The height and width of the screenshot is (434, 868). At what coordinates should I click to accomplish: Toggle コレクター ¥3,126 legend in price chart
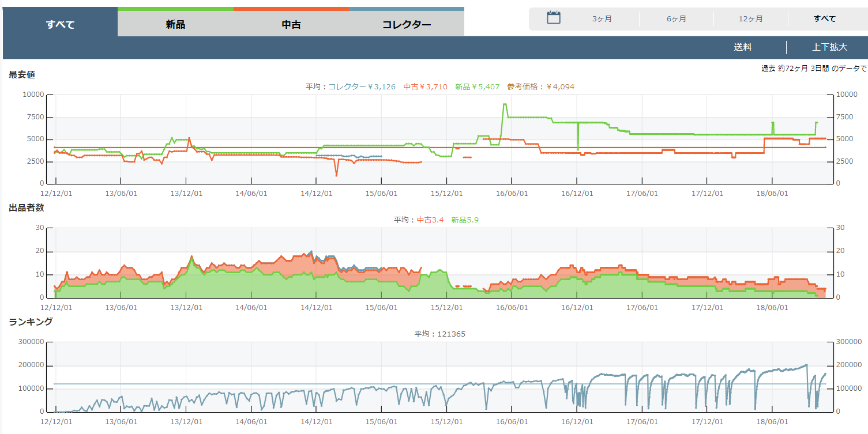pyautogui.click(x=362, y=87)
